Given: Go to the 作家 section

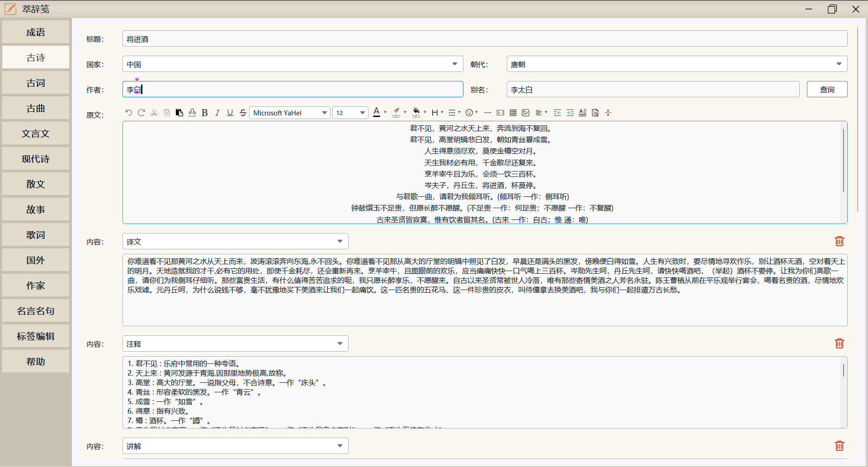Looking at the screenshot, I should [36, 286].
